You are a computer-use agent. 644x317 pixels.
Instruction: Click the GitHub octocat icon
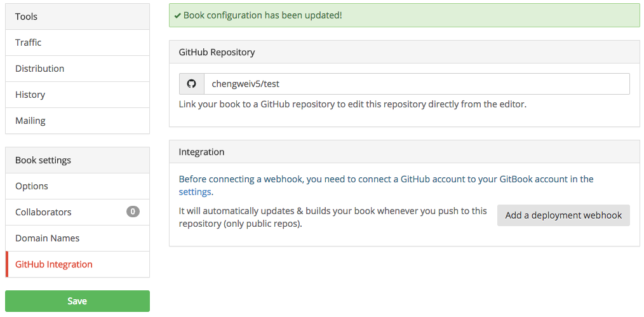click(192, 84)
